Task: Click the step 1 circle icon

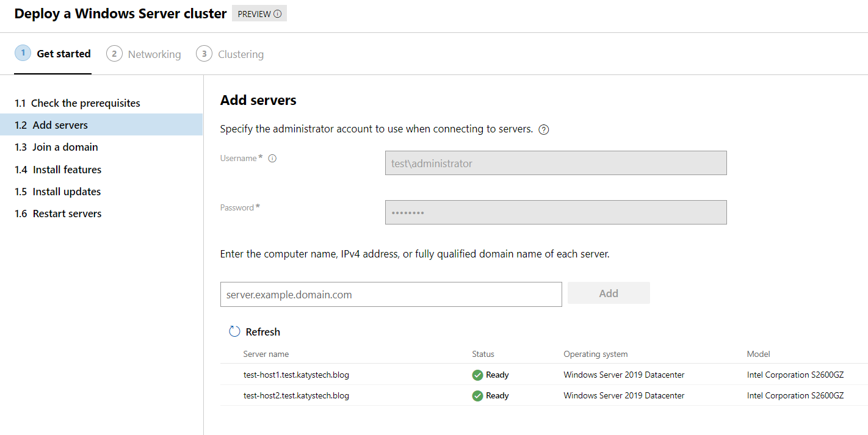Action: click(23, 54)
